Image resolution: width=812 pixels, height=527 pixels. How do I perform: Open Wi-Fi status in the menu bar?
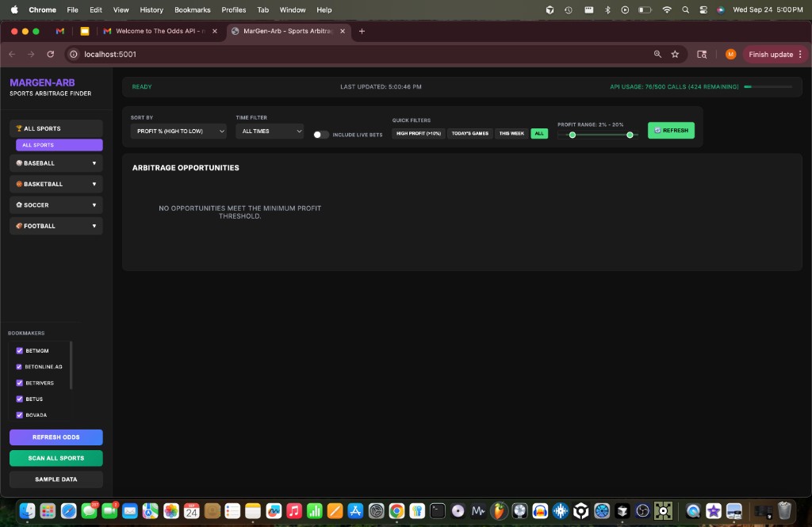(x=667, y=10)
